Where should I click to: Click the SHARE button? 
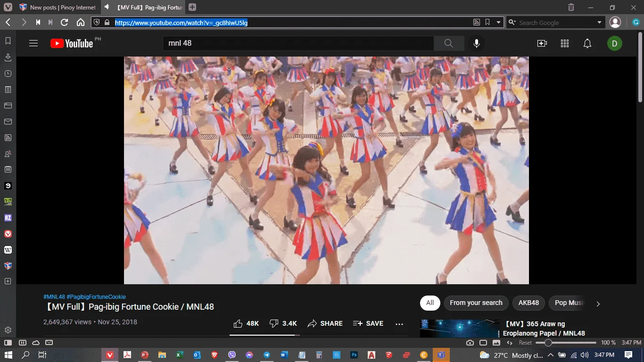[325, 323]
